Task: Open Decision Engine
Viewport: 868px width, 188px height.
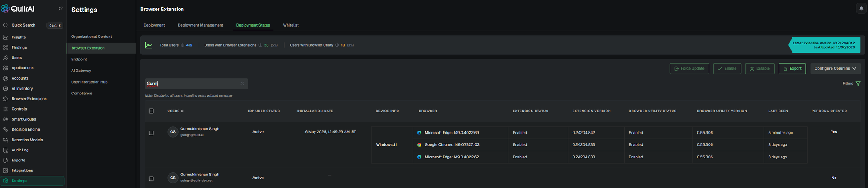Action: click(x=26, y=130)
